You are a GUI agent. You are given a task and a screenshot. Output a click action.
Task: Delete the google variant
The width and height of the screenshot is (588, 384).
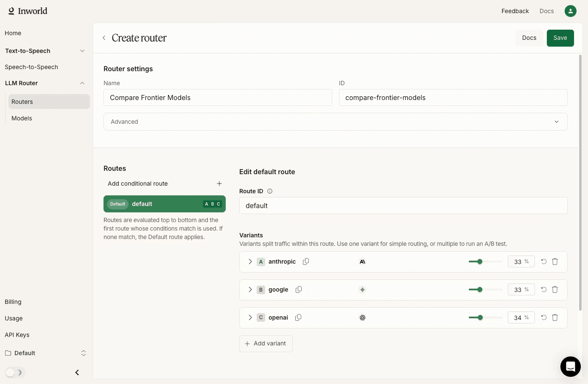[555, 289]
